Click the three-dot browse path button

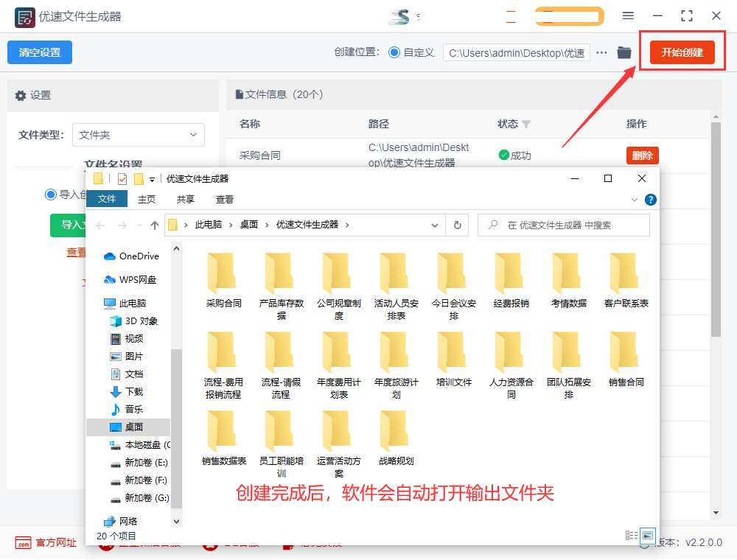click(602, 52)
